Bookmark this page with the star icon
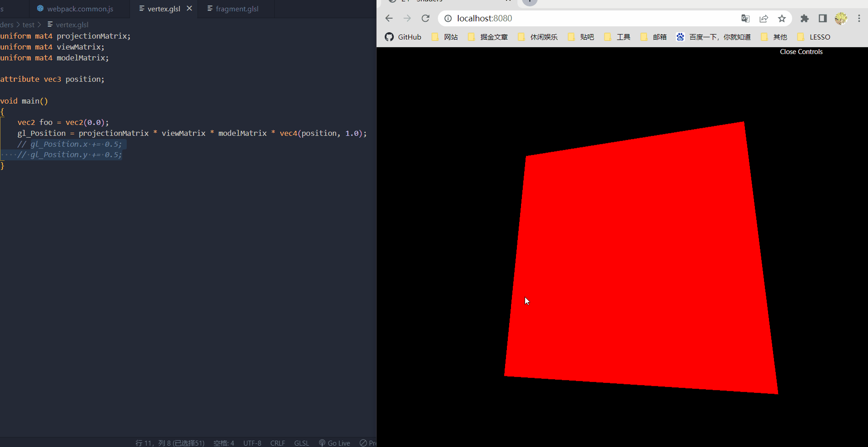Image resolution: width=868 pixels, height=447 pixels. click(x=782, y=18)
